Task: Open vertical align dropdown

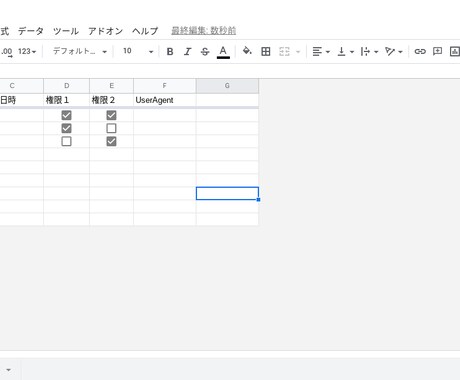Action: tap(345, 51)
